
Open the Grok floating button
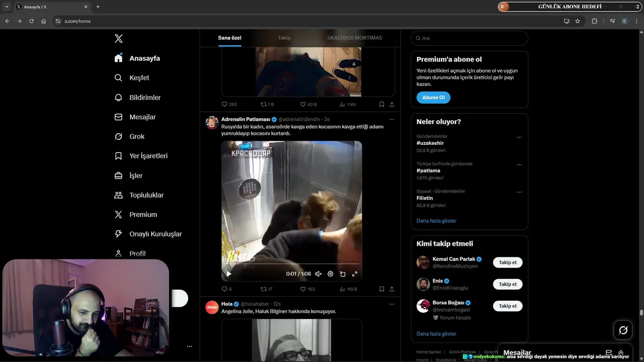pos(623,330)
